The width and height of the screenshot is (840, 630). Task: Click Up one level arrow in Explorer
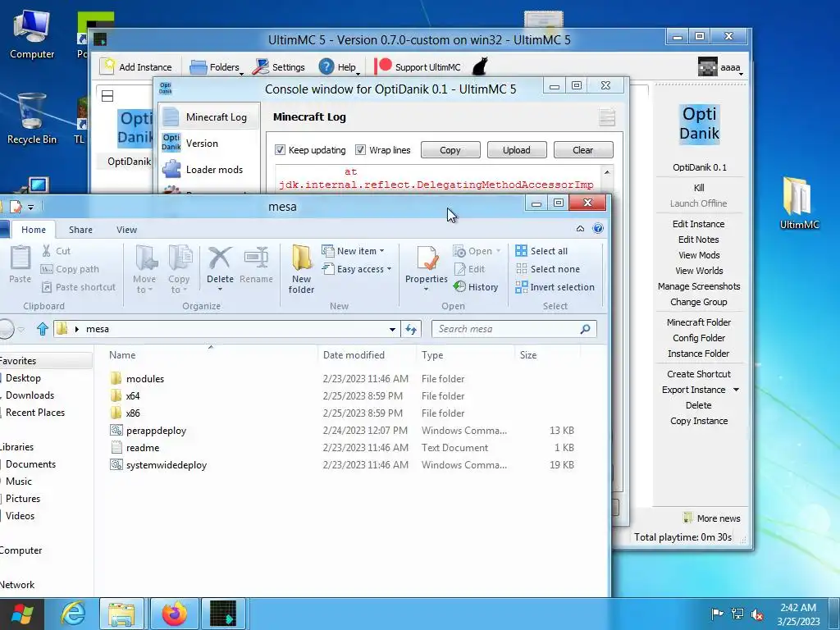43,328
